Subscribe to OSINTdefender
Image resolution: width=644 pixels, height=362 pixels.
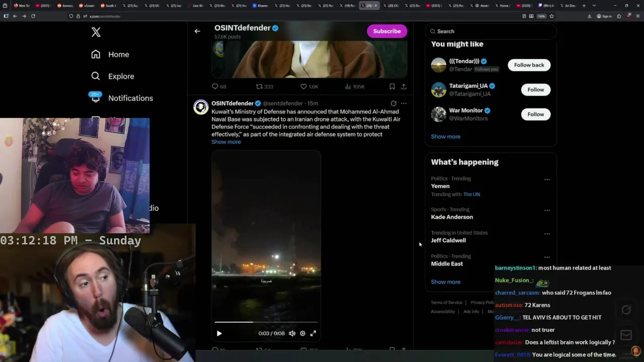pyautogui.click(x=387, y=31)
